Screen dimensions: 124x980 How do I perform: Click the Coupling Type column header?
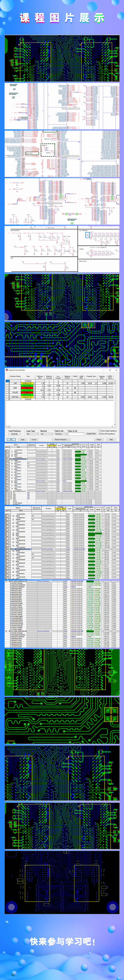[91, 377]
